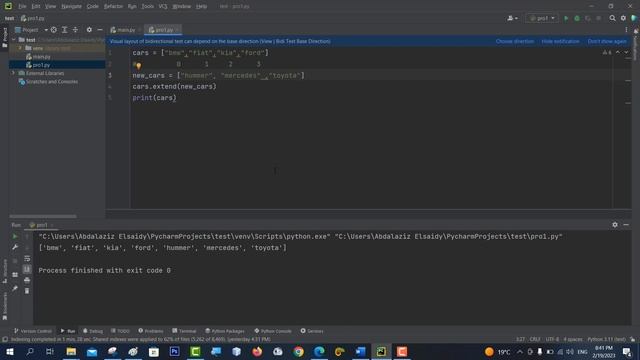640x360 pixels.
Task: Open warnings indicator at editor top right
Action: (x=607, y=53)
